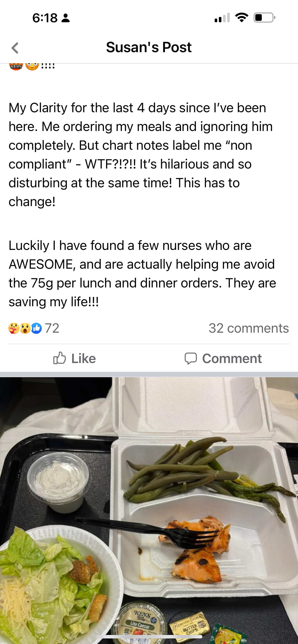This screenshot has width=298, height=644.
Task: Tap the home indicator bar at bottom
Action: (149, 637)
